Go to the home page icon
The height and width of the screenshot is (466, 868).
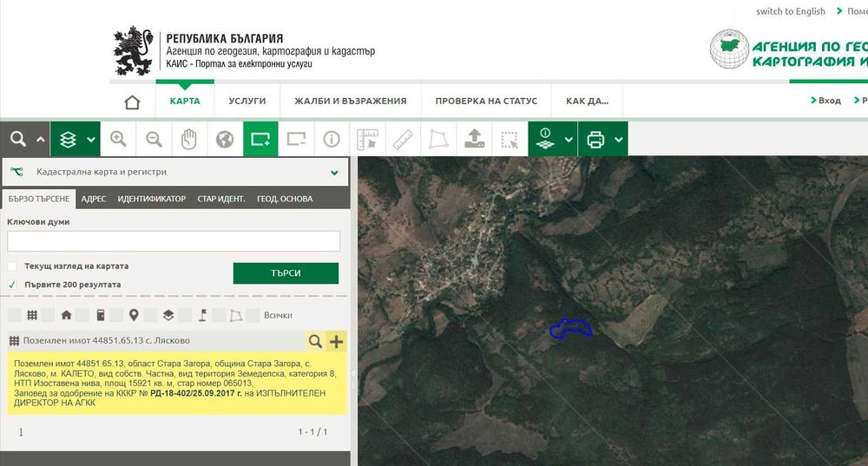tap(132, 102)
